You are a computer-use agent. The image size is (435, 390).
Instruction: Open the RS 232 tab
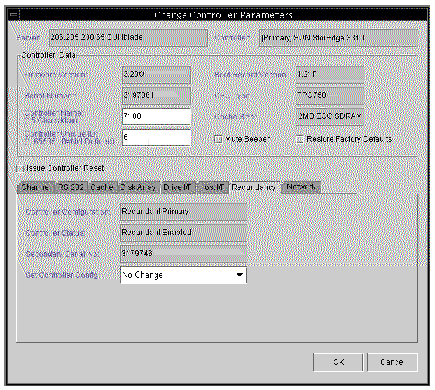[71, 187]
